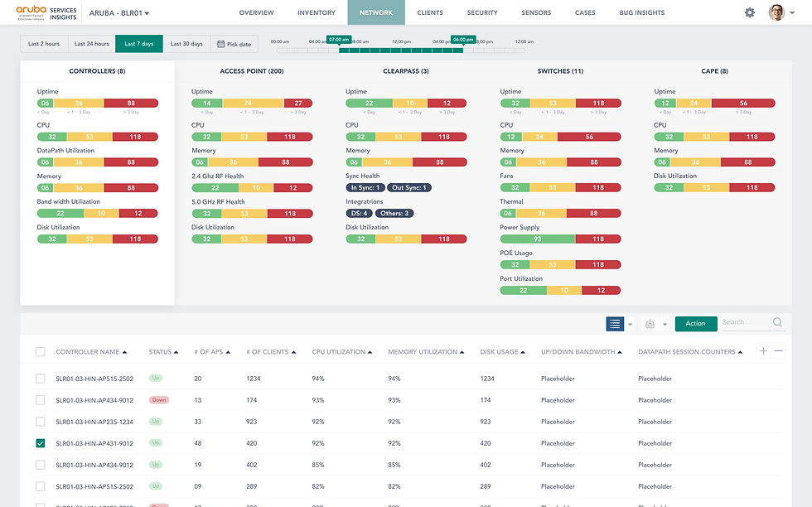Check the Down row SLR01-03-HIN-AP434-9012

[x=41, y=400]
